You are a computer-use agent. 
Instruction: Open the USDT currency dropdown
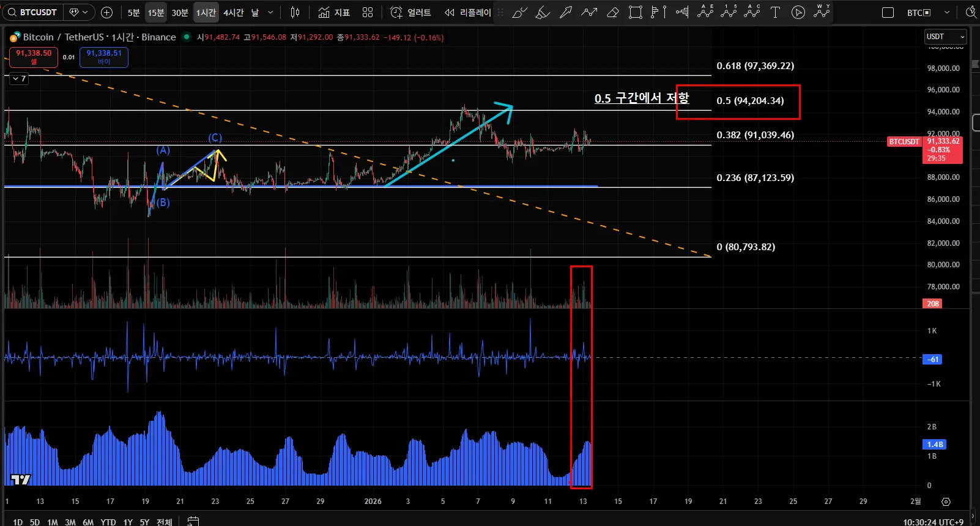click(x=945, y=37)
